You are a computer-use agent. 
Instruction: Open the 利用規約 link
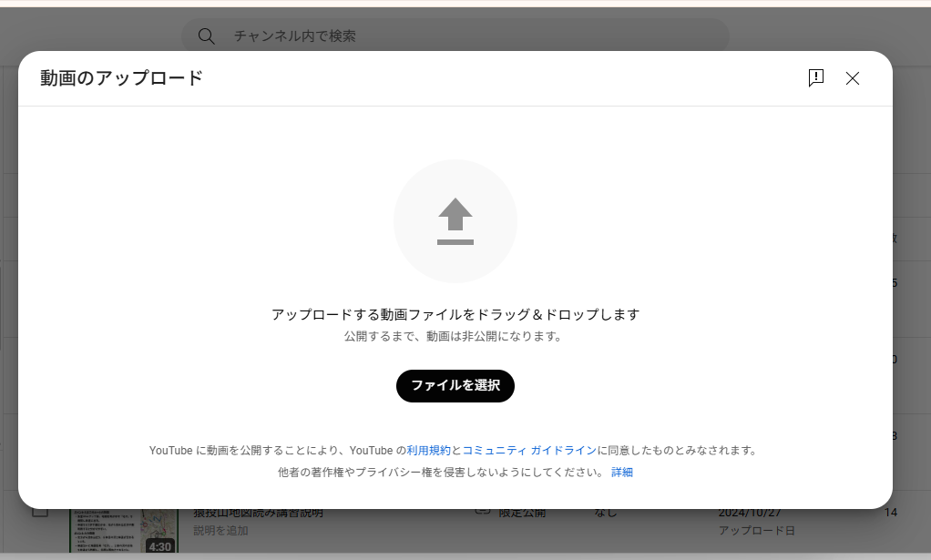[x=428, y=450]
